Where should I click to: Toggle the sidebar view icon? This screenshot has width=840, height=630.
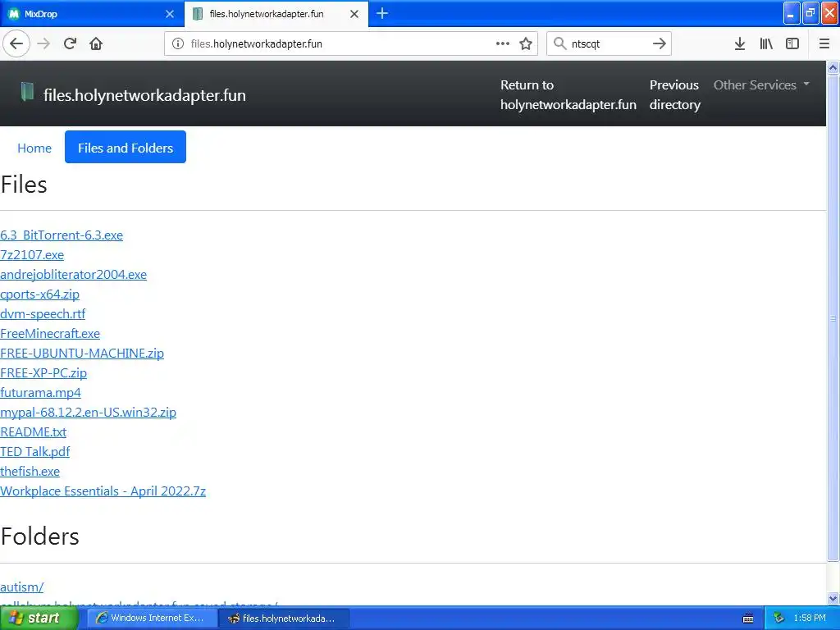792,44
